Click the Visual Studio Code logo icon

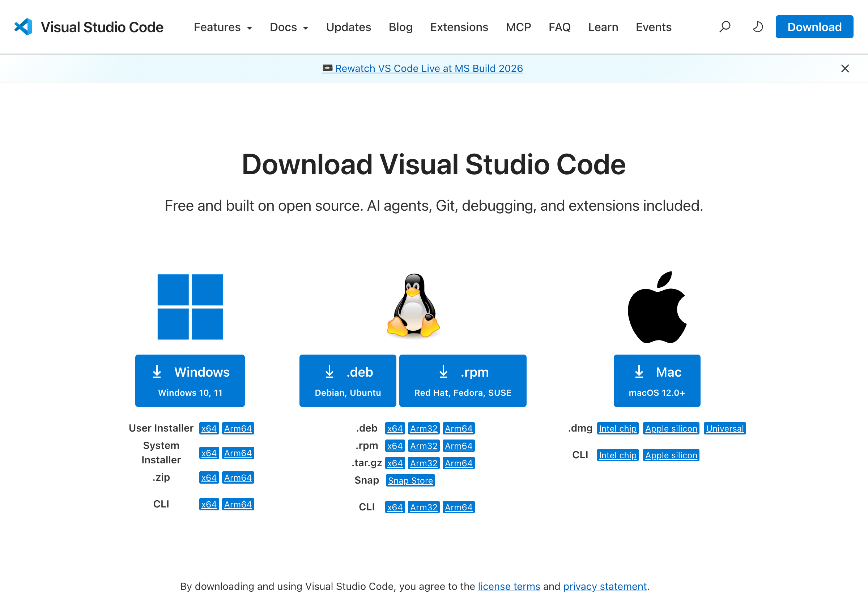(23, 27)
